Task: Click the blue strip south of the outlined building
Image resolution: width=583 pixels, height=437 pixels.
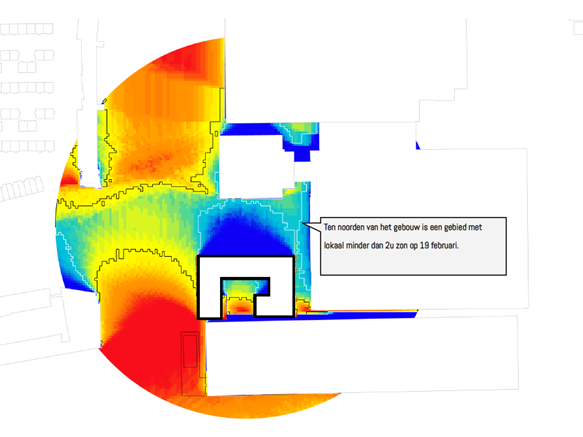Action: coord(320,316)
